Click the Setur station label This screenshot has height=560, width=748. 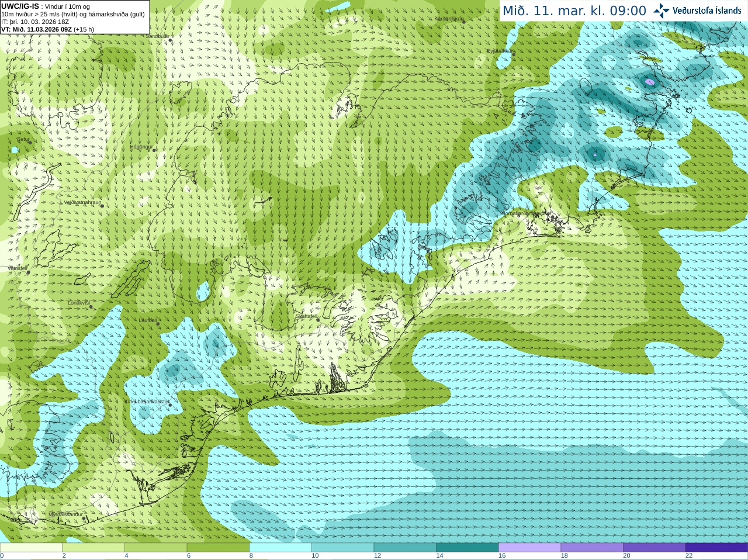[x=23, y=140]
